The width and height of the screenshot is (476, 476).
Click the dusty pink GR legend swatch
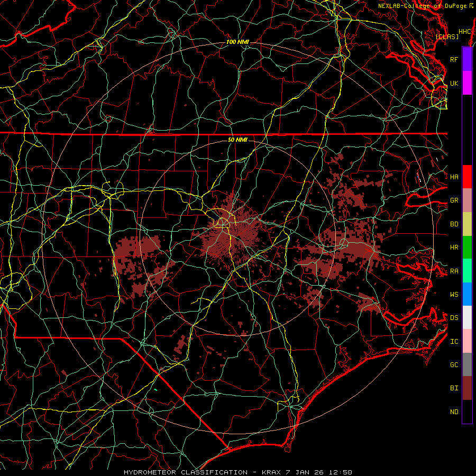(x=467, y=200)
